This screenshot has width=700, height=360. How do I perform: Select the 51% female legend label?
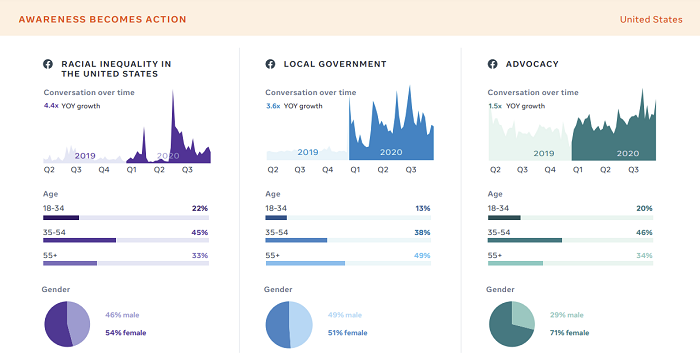pos(348,333)
